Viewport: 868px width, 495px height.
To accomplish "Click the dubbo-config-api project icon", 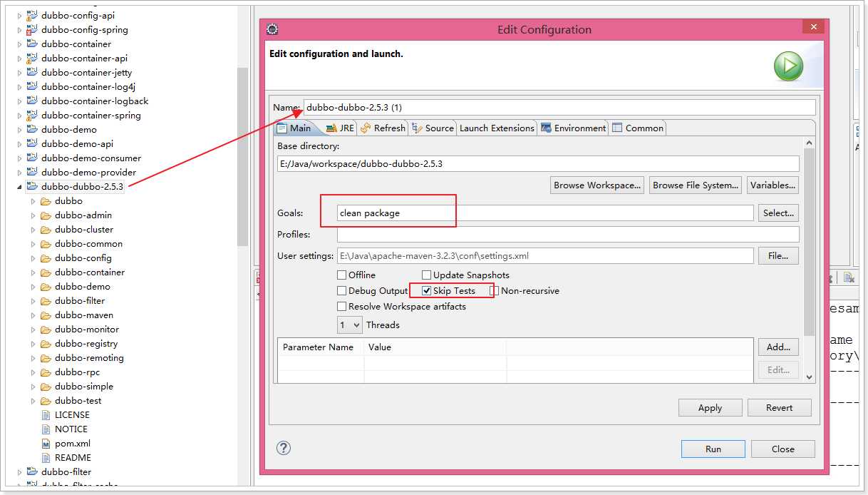I will click(x=31, y=15).
